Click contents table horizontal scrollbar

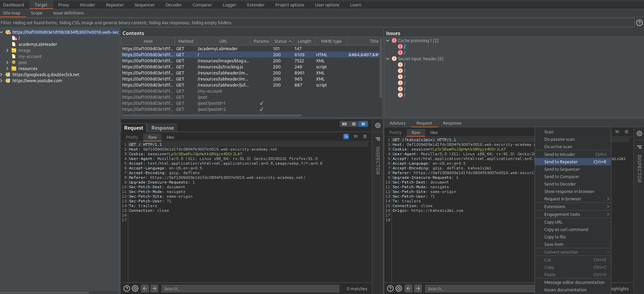(211, 115)
